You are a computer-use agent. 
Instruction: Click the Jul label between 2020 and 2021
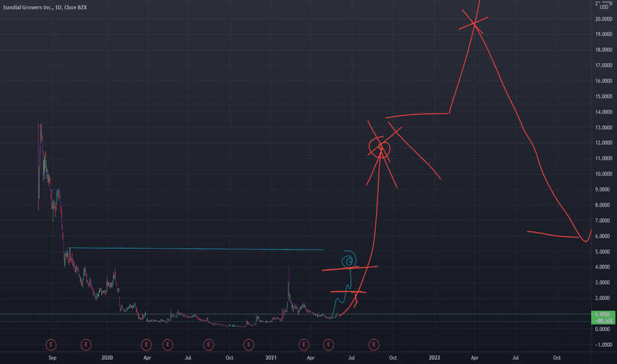click(x=188, y=357)
